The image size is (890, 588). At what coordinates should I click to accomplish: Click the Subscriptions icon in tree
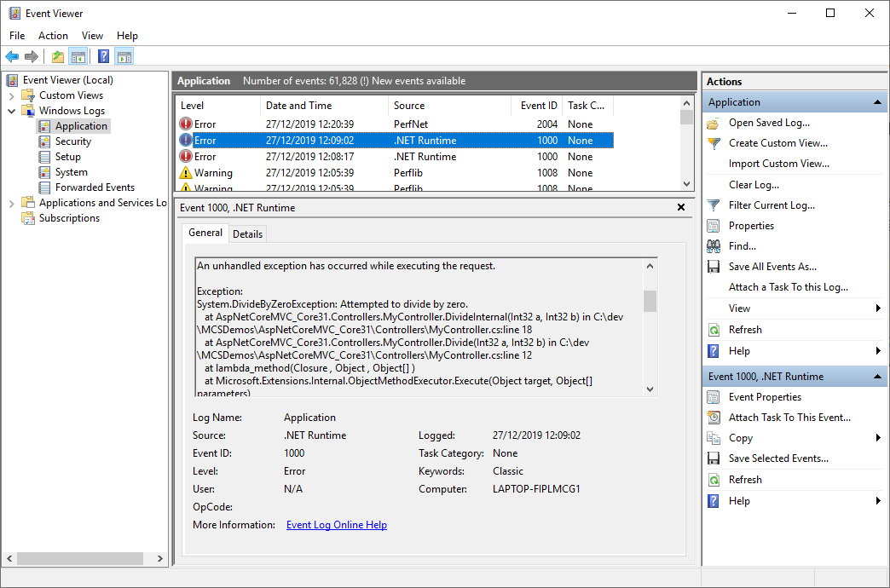click(28, 218)
